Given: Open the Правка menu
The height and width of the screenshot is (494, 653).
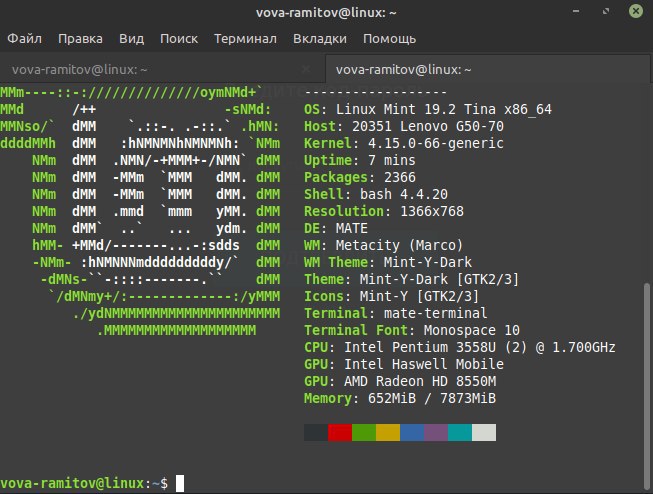Looking at the screenshot, I should click(x=80, y=39).
